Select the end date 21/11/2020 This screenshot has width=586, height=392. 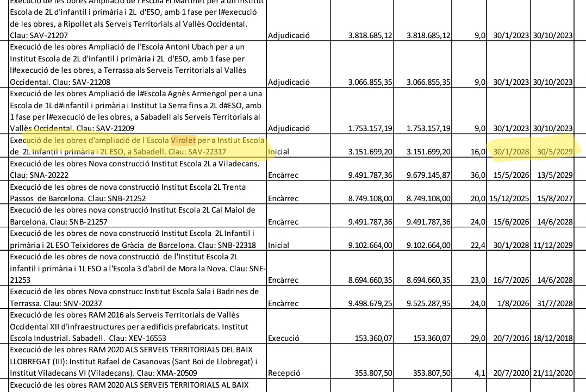point(553,373)
